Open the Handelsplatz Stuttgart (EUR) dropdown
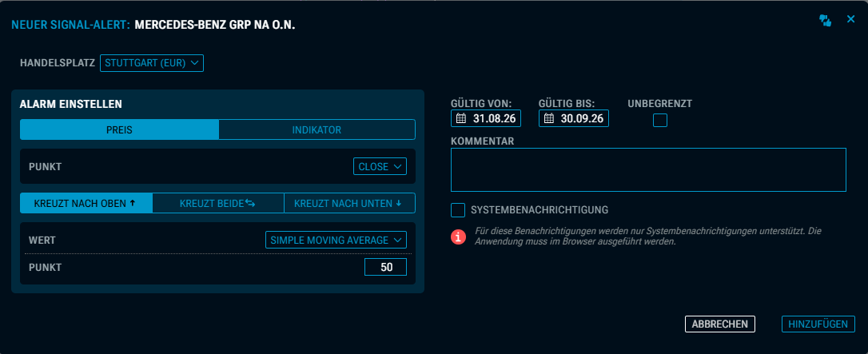The image size is (868, 354). pyautogui.click(x=152, y=63)
